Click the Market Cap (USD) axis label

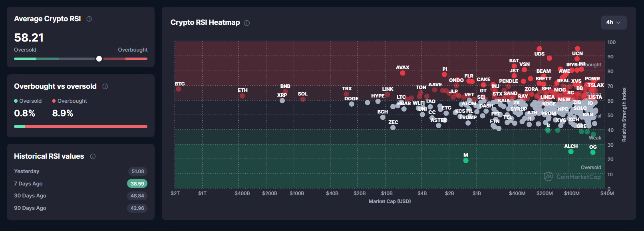coord(390,201)
